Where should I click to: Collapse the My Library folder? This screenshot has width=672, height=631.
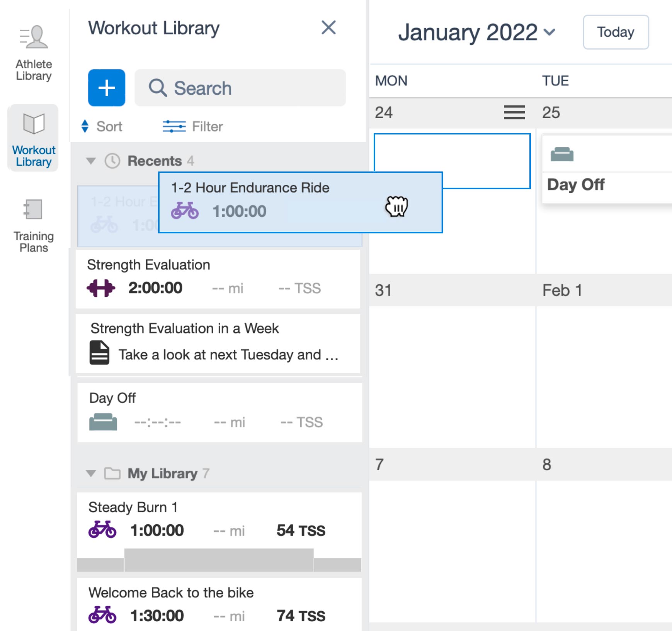click(x=91, y=473)
